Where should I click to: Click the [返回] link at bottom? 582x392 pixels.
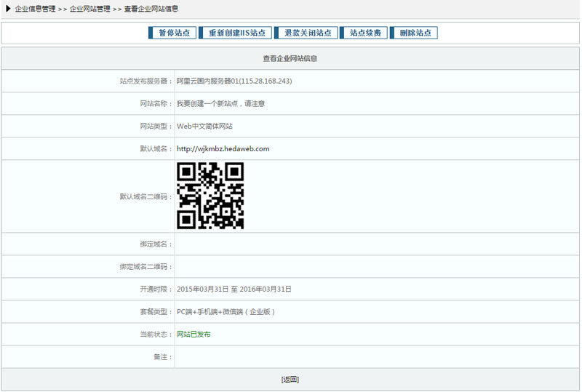click(290, 380)
